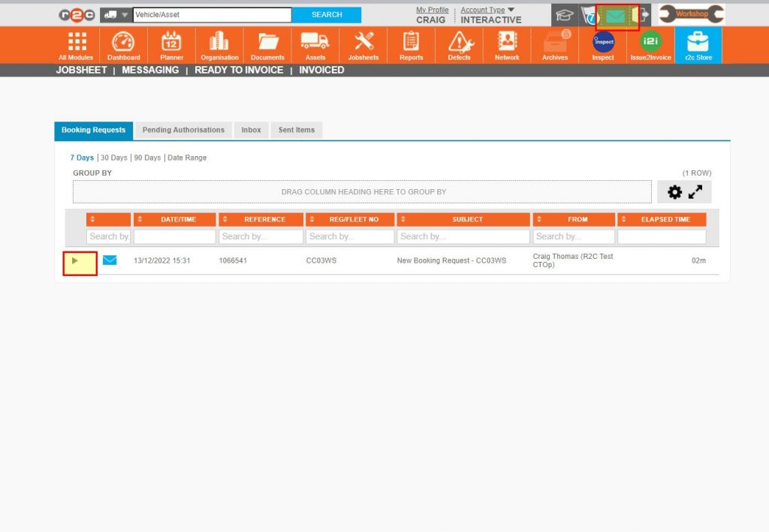Switch to the Pending Authorisations tab

pyautogui.click(x=182, y=130)
